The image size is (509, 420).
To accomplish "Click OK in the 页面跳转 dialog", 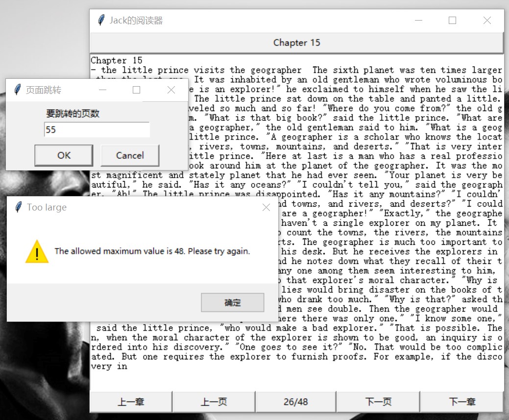I will [64, 155].
